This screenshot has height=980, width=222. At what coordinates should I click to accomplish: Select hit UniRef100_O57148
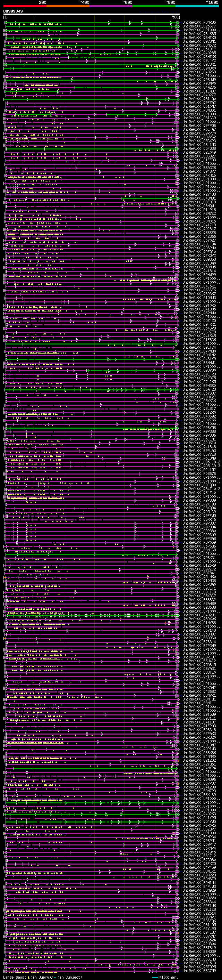point(199,630)
